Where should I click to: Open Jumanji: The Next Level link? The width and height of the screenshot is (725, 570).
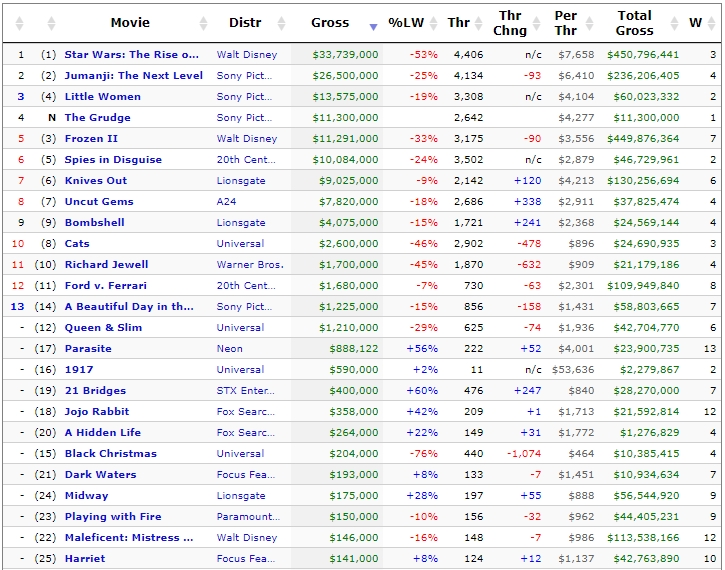[x=134, y=75]
